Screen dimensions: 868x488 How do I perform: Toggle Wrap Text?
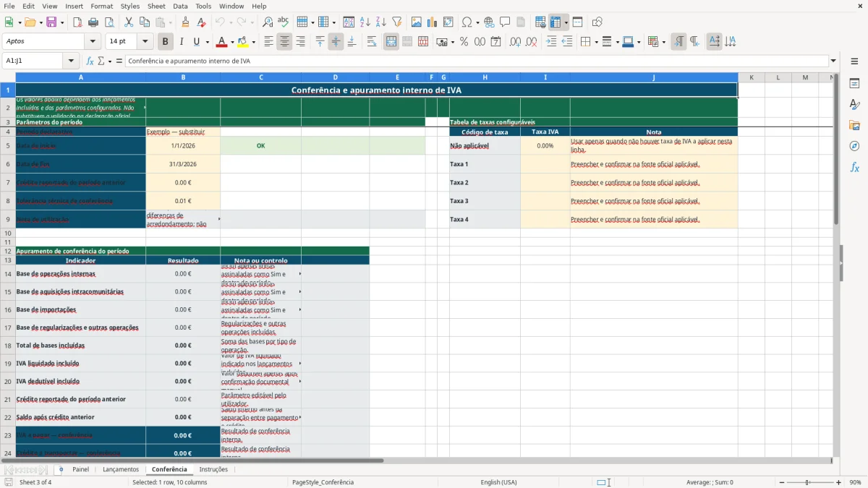(372, 42)
